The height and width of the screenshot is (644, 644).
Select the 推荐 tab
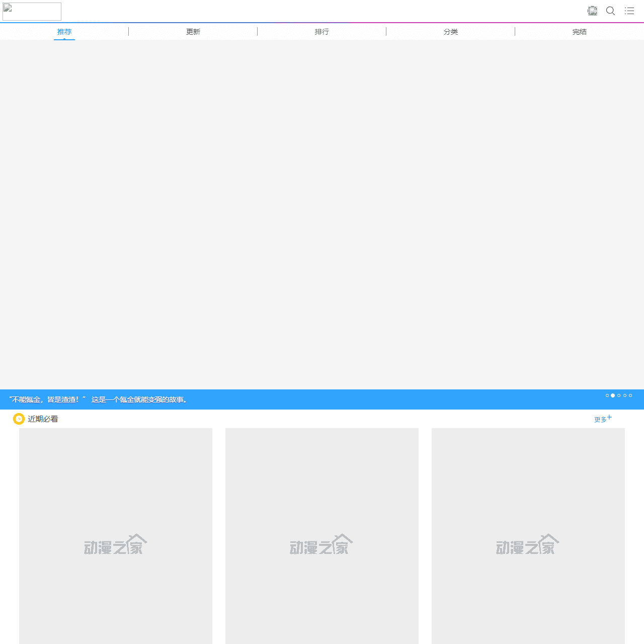(x=64, y=32)
